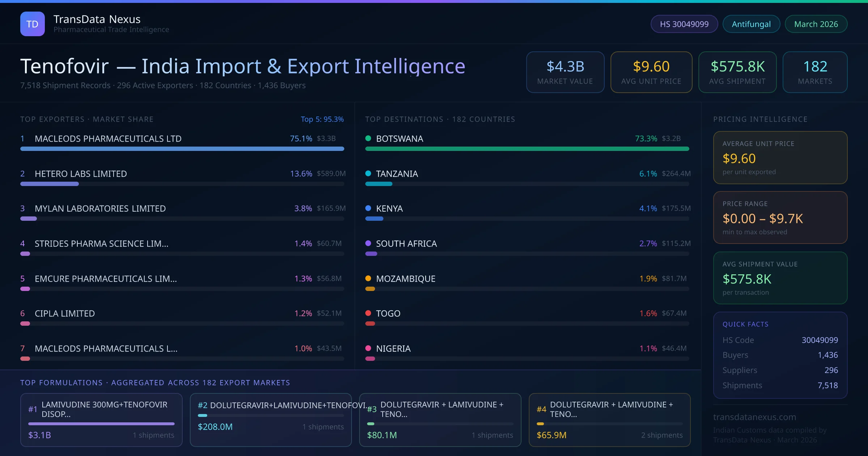The width and height of the screenshot is (868, 456).
Task: Select Hetero Labs Limited exporter row
Action: 81,174
